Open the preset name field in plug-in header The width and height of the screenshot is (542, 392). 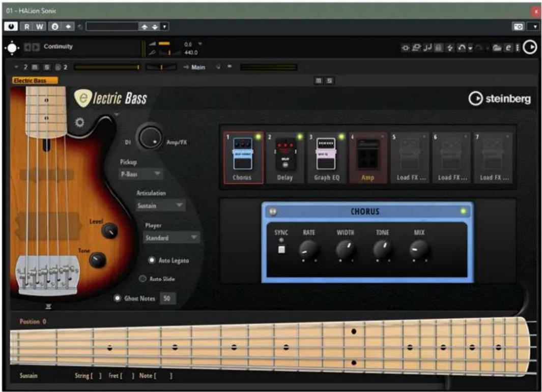coord(112,26)
